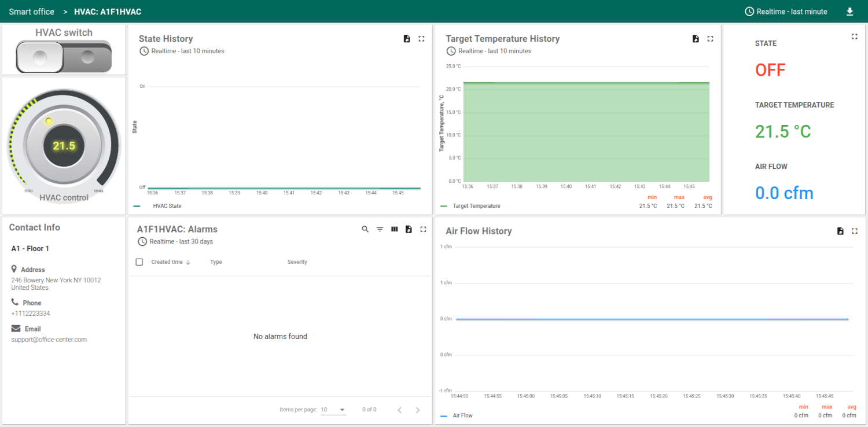Viewport: 868px width, 427px height.
Task: Open the alarms filter icon
Action: pyautogui.click(x=380, y=229)
